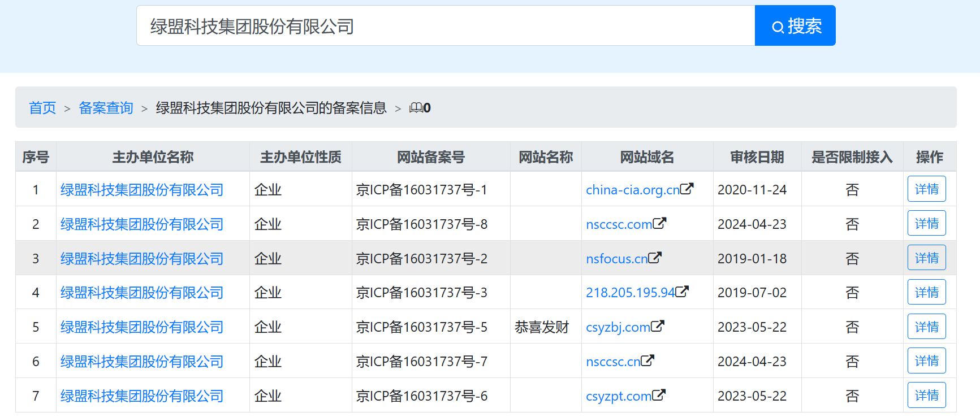Open 详情 for record 京ICP备16031737号-1
This screenshot has height=417, width=980.
pos(926,189)
